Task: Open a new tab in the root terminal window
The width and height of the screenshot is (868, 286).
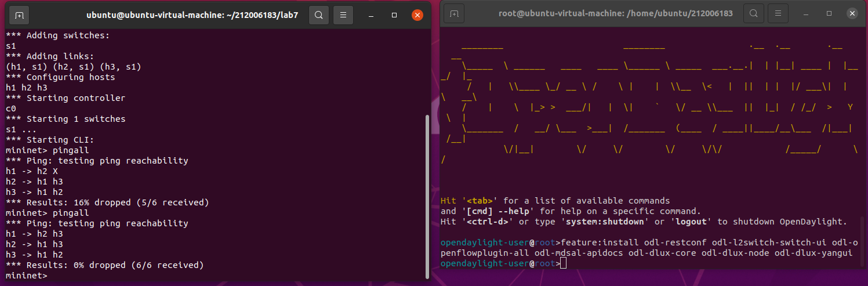Action: point(454,13)
